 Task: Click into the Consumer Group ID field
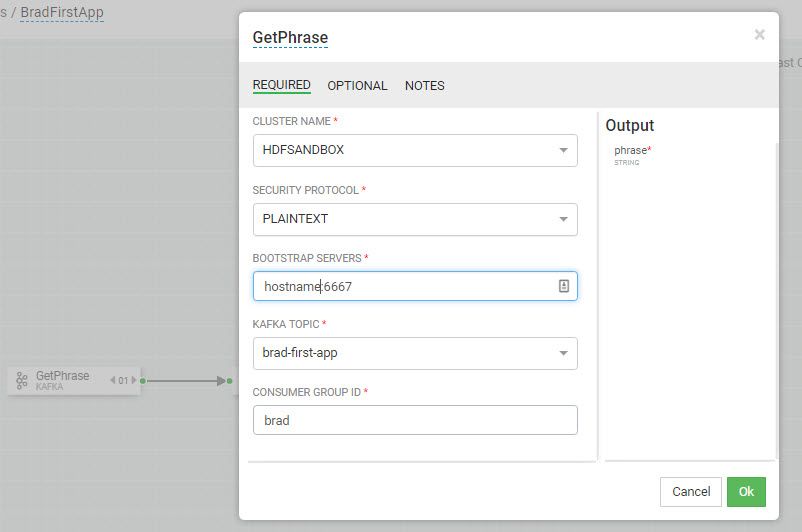415,420
